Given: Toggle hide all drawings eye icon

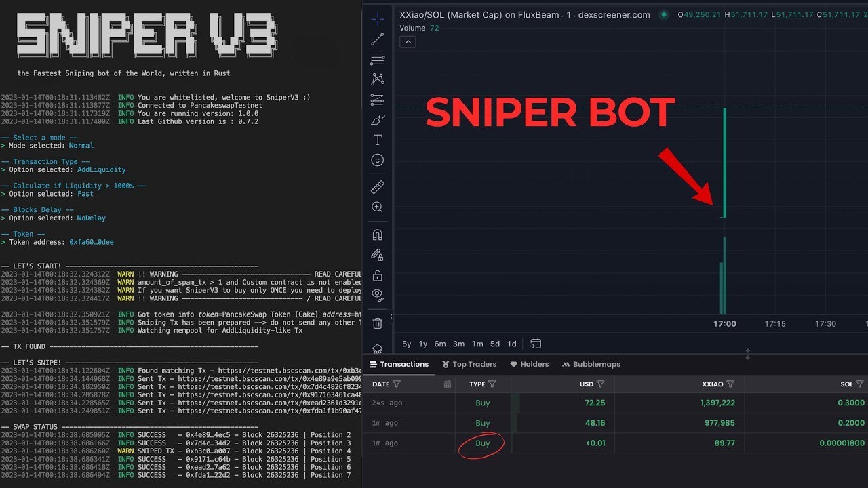Looking at the screenshot, I should pos(378,295).
